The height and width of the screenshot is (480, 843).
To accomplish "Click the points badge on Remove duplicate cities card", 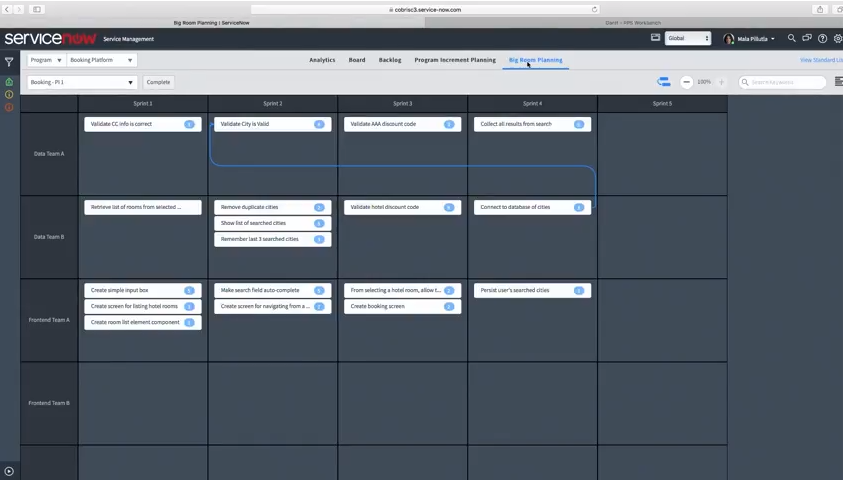I will point(319,207).
